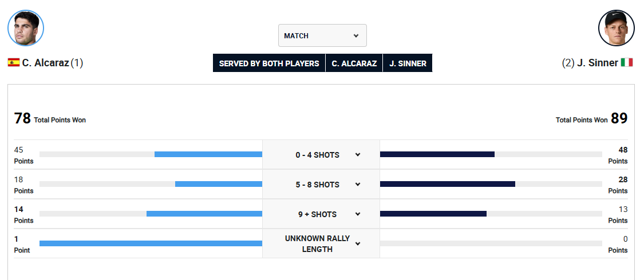This screenshot has width=644, height=280.
Task: Click the Italian flag icon
Action: click(627, 63)
